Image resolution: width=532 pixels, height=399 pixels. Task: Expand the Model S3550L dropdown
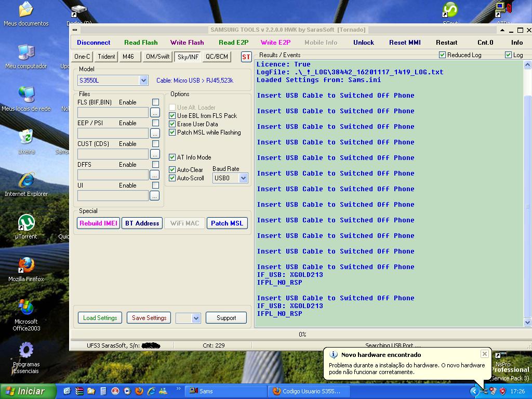[143, 81]
